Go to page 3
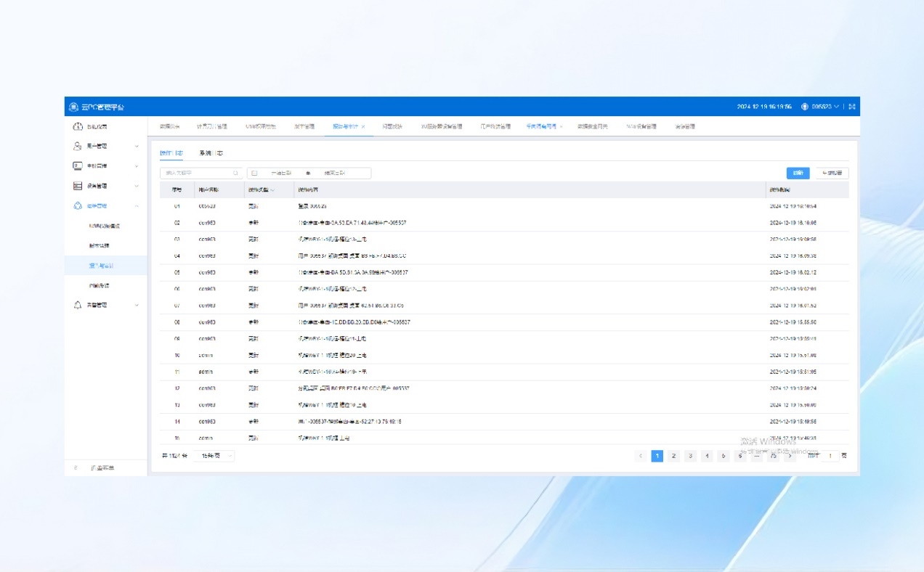The image size is (924, 572). coord(691,456)
